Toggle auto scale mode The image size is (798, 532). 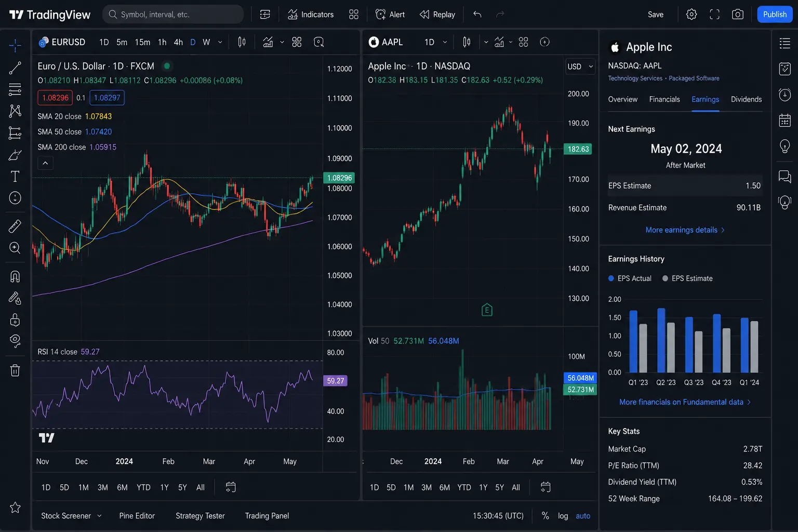point(583,516)
